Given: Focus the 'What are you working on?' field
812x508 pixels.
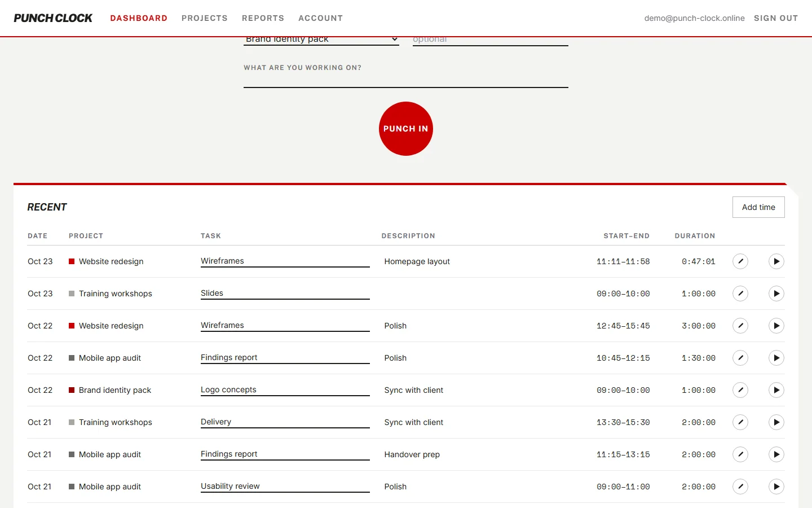Looking at the screenshot, I should click(x=406, y=81).
